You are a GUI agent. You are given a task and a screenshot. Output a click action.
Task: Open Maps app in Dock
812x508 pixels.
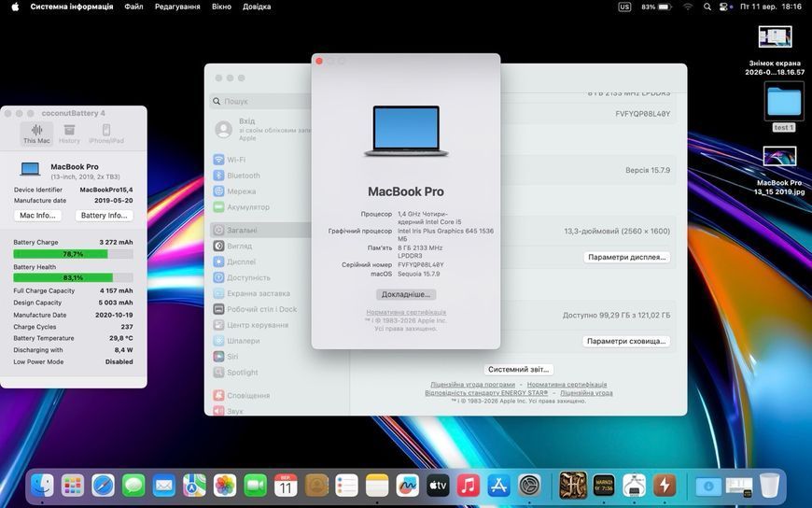coord(194,486)
